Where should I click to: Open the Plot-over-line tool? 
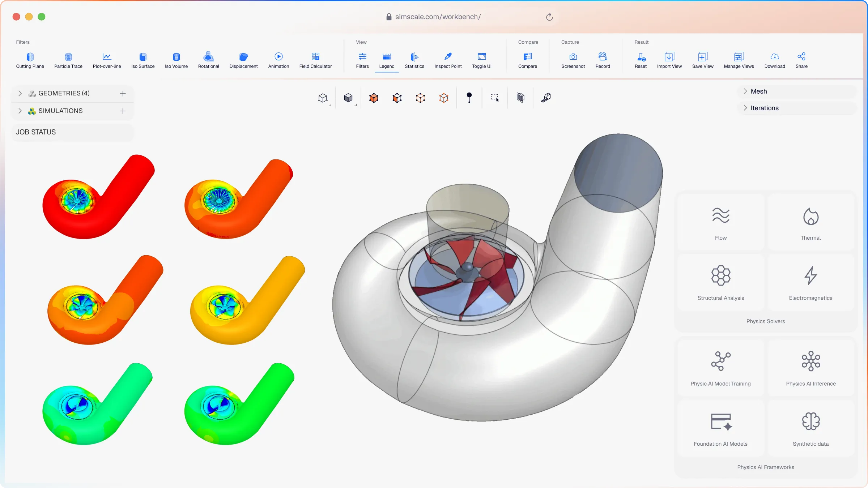[x=107, y=60]
